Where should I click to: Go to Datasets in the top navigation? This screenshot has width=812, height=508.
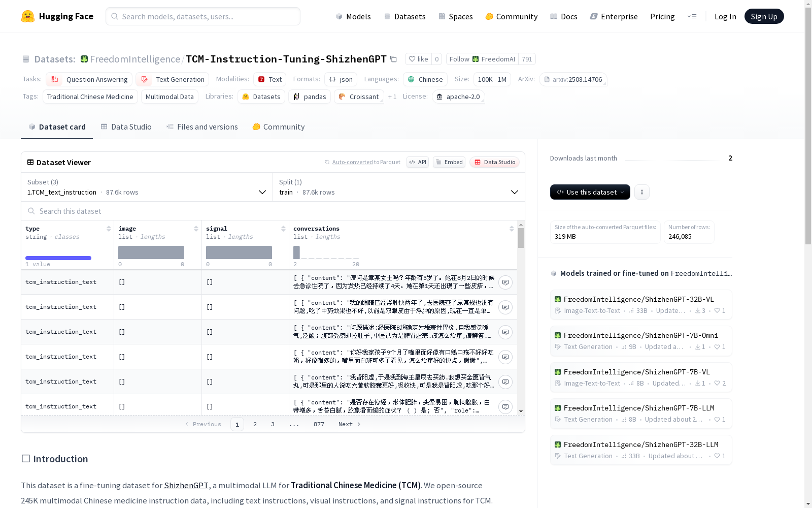tap(405, 16)
